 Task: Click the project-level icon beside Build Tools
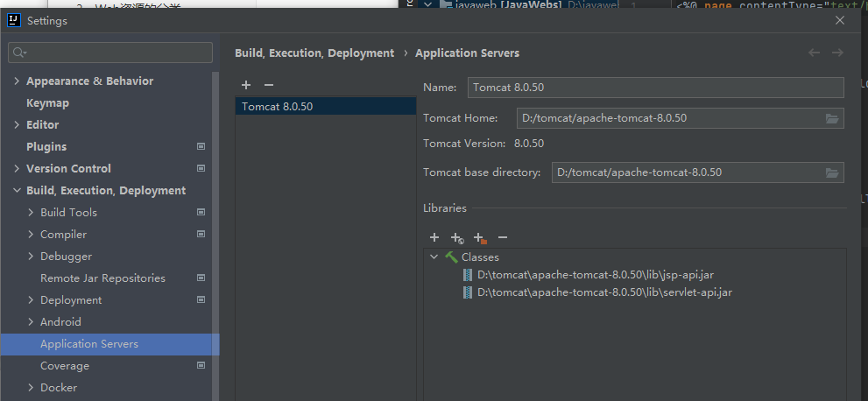click(201, 212)
